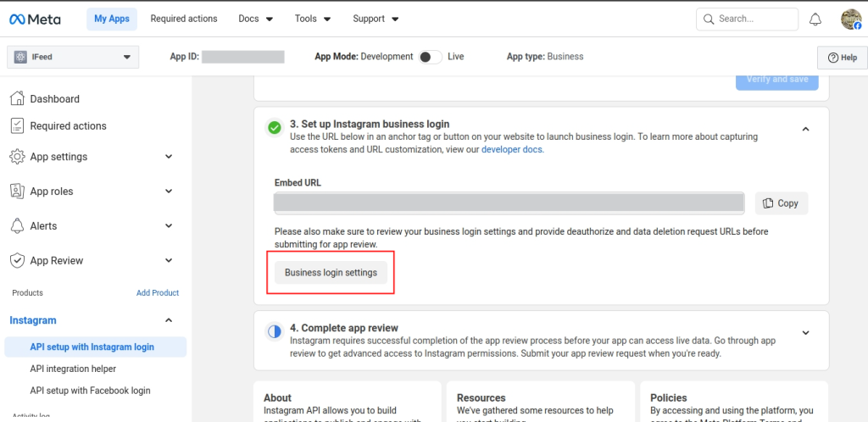Collapse step 3 Instagram business login
Viewport: 868px width, 422px height.
(x=806, y=129)
